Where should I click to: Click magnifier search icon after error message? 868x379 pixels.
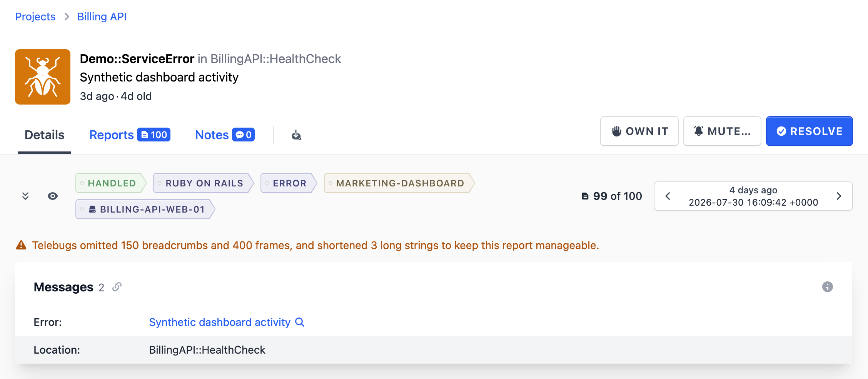click(300, 322)
